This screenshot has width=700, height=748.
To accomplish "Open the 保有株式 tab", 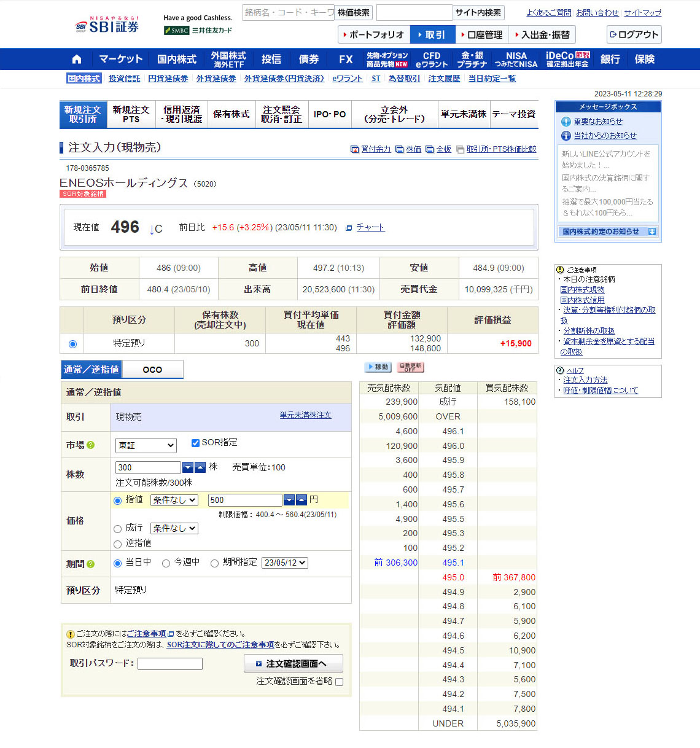I will [x=231, y=114].
